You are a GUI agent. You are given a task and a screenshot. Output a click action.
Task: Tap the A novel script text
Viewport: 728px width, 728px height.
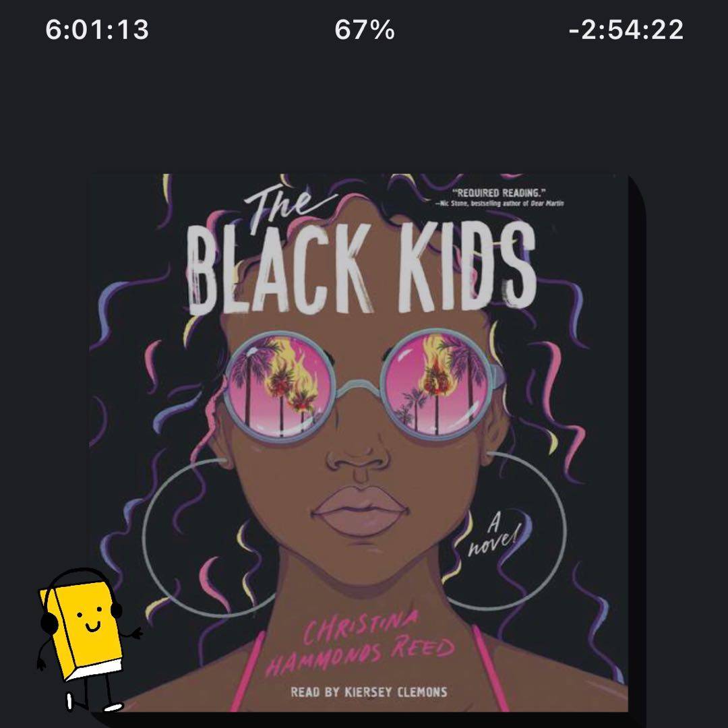[x=494, y=537]
